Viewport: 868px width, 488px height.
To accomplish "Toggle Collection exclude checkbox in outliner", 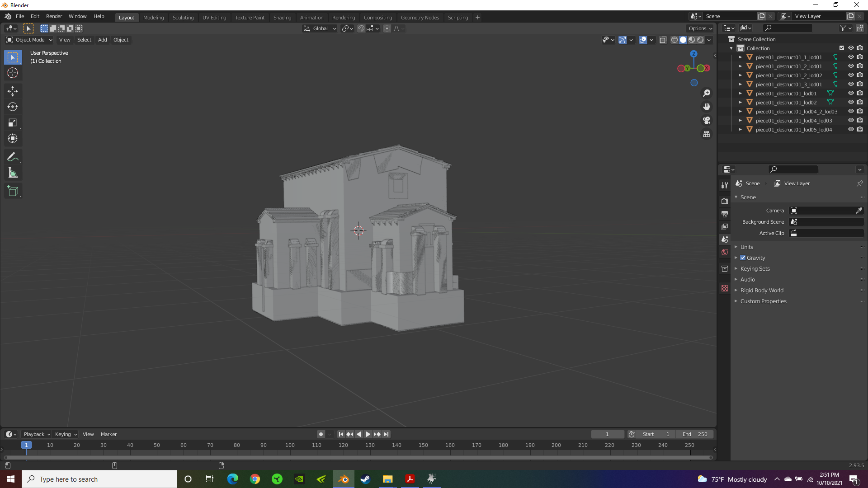I will point(842,48).
